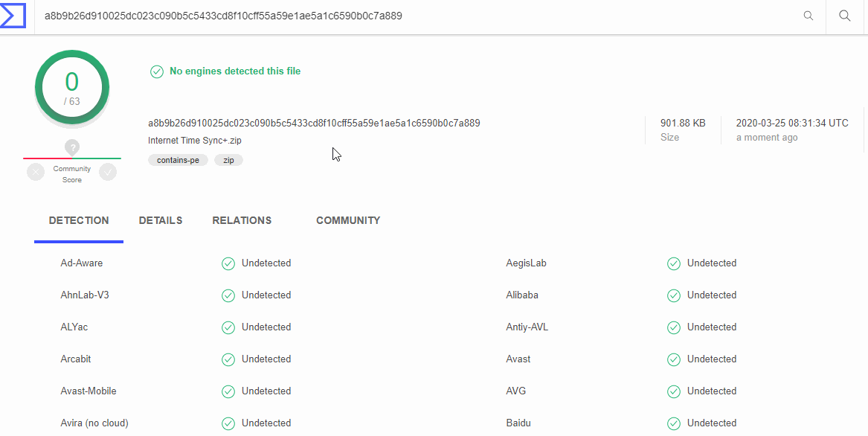Click the check icon in Antiy-AVL row
The height and width of the screenshot is (436, 868).
tap(674, 328)
